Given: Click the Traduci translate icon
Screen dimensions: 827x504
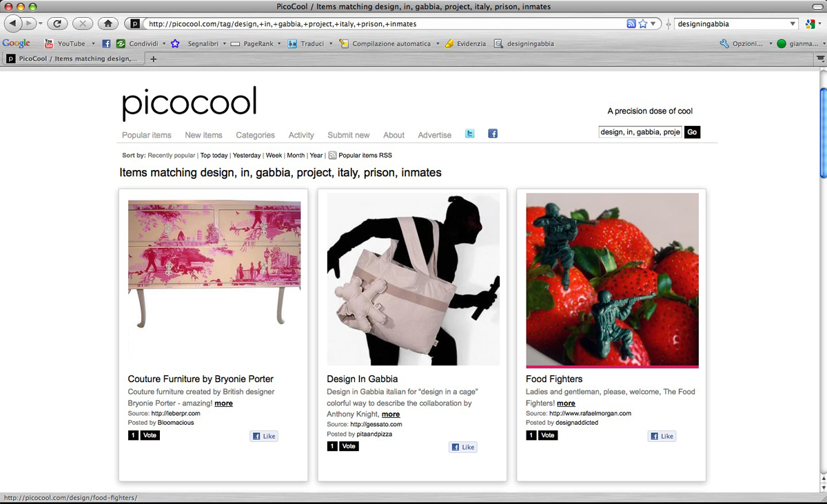Looking at the screenshot, I should [292, 43].
